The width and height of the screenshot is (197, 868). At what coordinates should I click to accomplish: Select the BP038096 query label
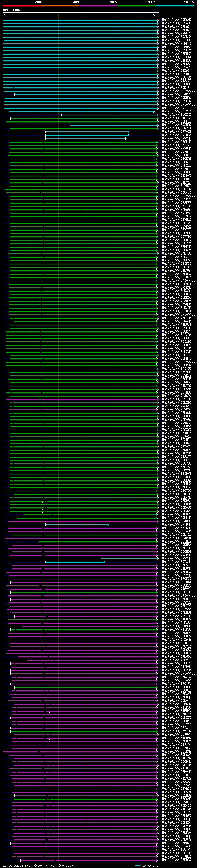(x=11, y=10)
